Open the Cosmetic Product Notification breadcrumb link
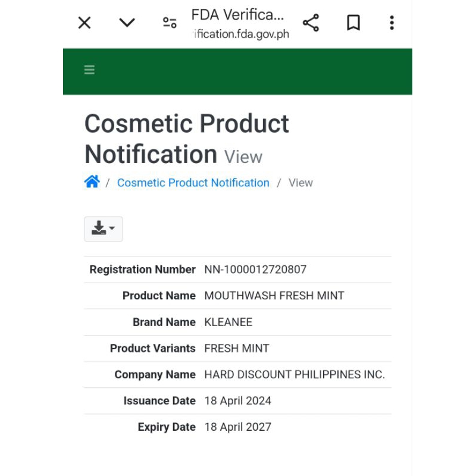This screenshot has height=476, width=476. tap(193, 183)
